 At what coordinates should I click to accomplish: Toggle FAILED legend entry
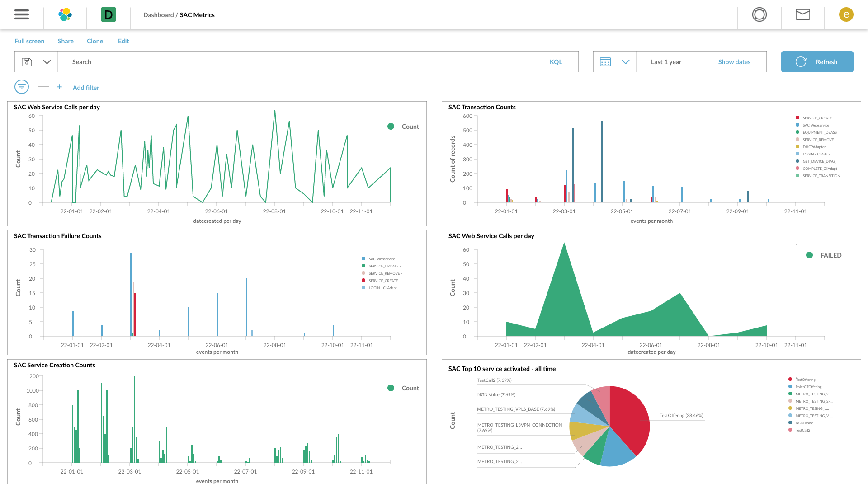click(824, 255)
